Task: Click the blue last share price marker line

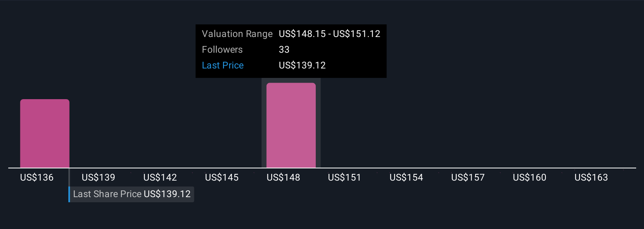Action: pyautogui.click(x=69, y=194)
